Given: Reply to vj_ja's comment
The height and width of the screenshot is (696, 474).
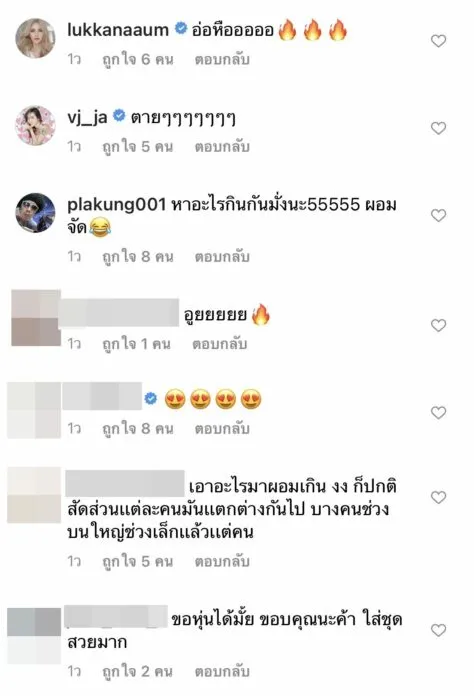Looking at the screenshot, I should click(222, 147).
